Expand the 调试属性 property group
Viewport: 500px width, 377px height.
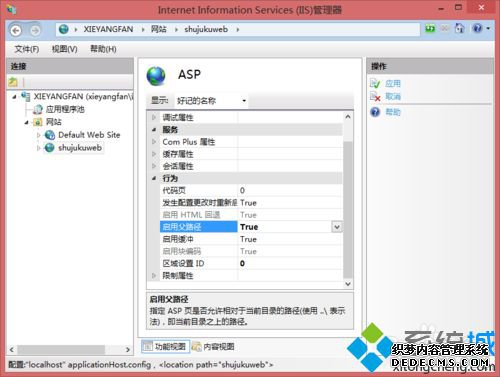coord(154,117)
